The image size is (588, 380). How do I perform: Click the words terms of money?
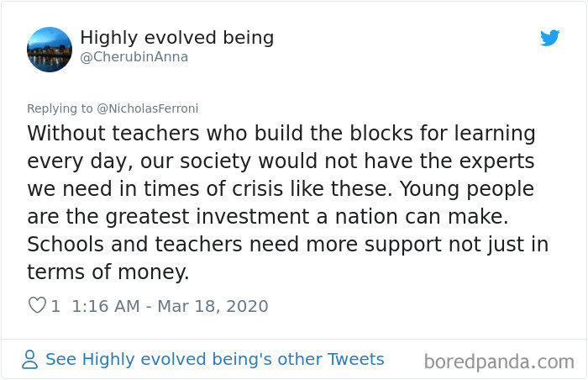click(x=108, y=272)
